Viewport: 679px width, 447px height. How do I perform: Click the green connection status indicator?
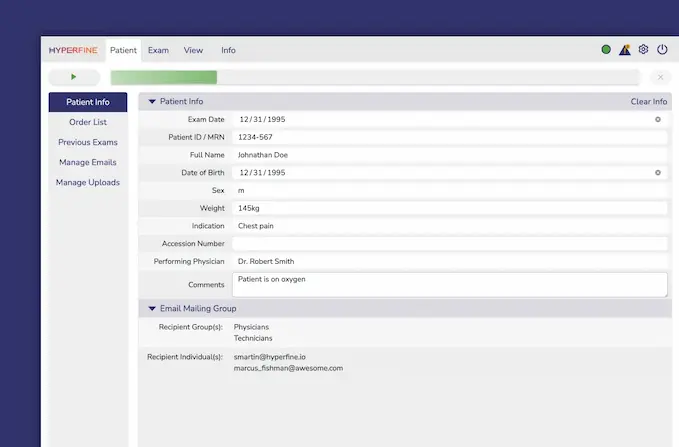point(606,50)
